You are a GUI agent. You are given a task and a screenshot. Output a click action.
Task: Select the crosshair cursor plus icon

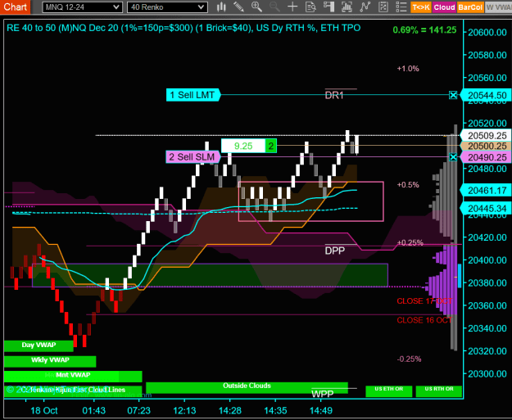click(292, 7)
